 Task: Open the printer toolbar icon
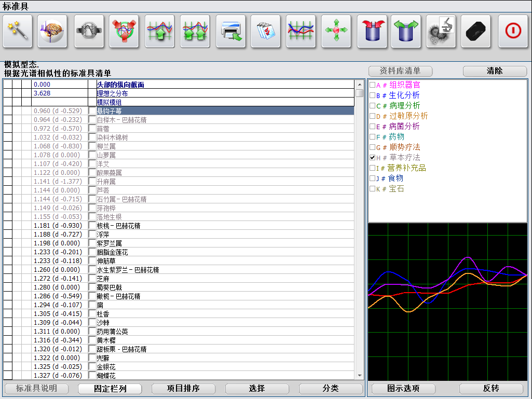pos(231,31)
